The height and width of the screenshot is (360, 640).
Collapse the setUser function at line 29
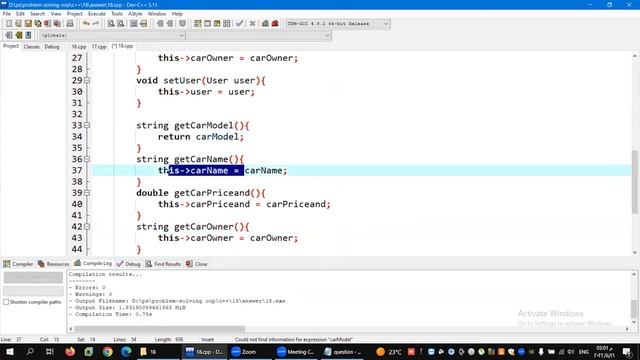coord(87,80)
